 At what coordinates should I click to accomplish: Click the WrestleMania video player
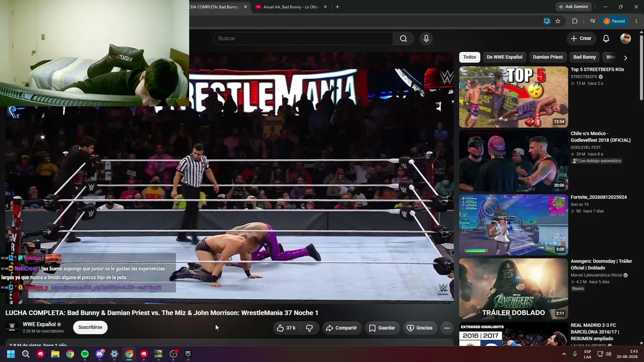(229, 178)
